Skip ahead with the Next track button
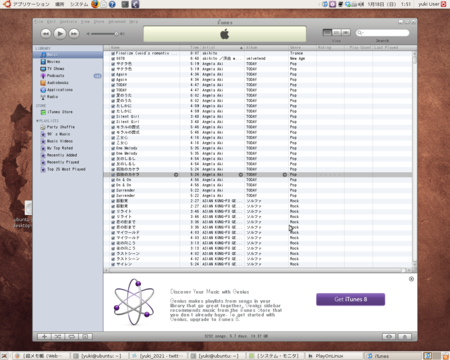This screenshot has height=360, width=450. tap(74, 33)
